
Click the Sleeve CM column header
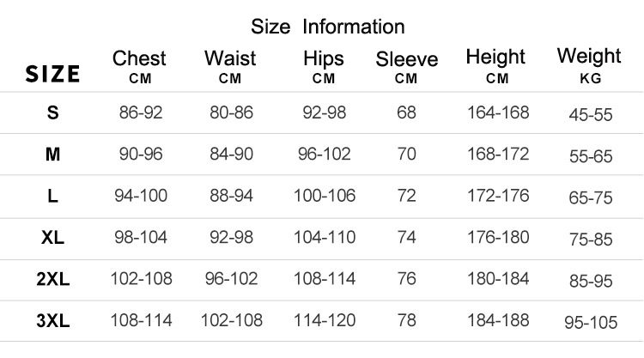407,67
